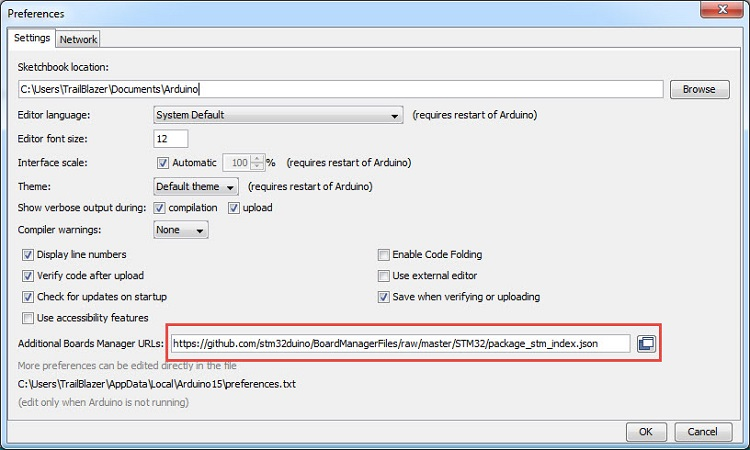Toggle verbose output during upload

[x=233, y=208]
